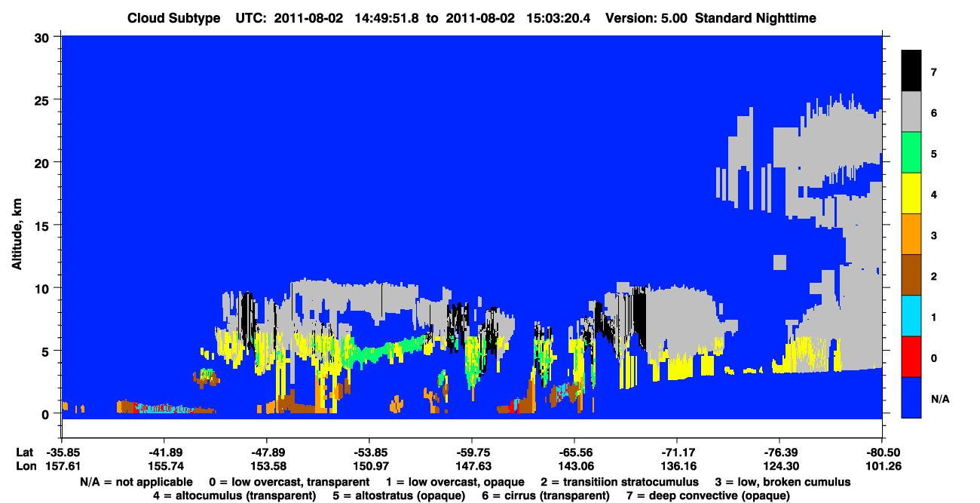Image resolution: width=980 pixels, height=503 pixels.
Task: Click longitude value 124.30
Action: click(x=779, y=466)
